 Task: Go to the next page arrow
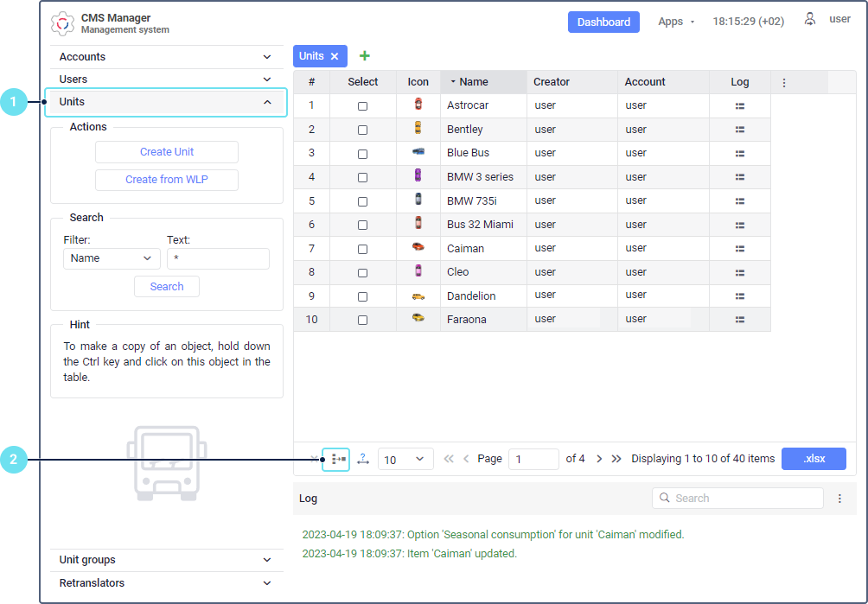pyautogui.click(x=599, y=459)
